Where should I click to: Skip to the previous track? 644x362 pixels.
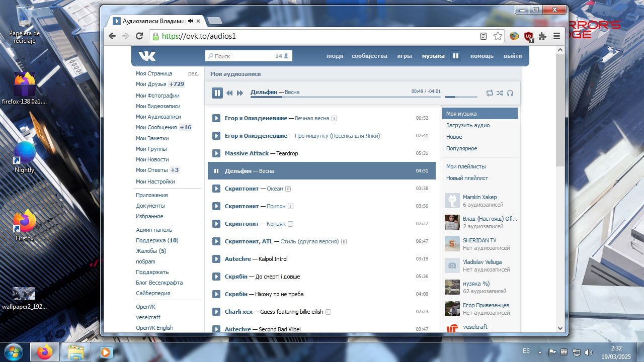229,93
